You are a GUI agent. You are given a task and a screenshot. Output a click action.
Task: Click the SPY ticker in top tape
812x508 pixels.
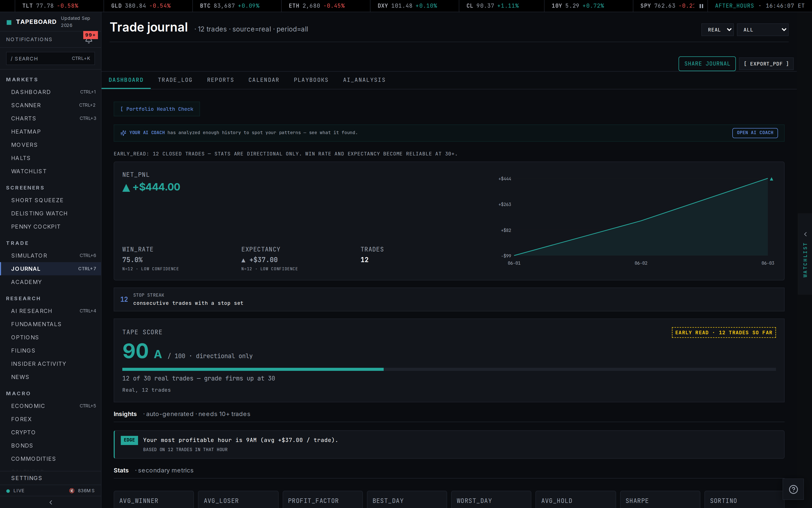pyautogui.click(x=667, y=6)
